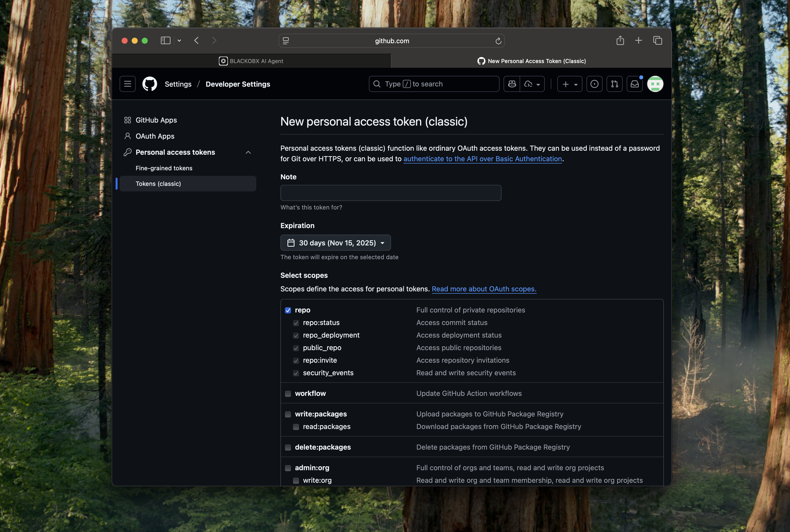This screenshot has width=790, height=532.
Task: Click Safari share icon
Action: [620, 40]
